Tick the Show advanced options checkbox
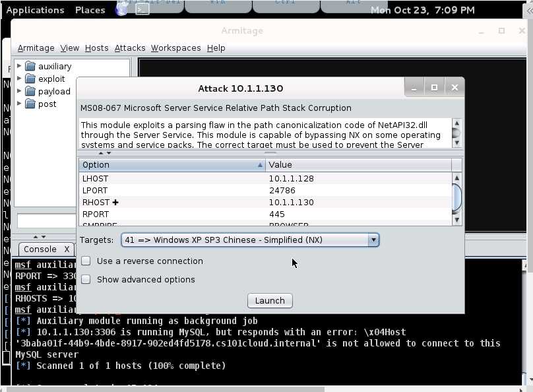 pos(86,279)
